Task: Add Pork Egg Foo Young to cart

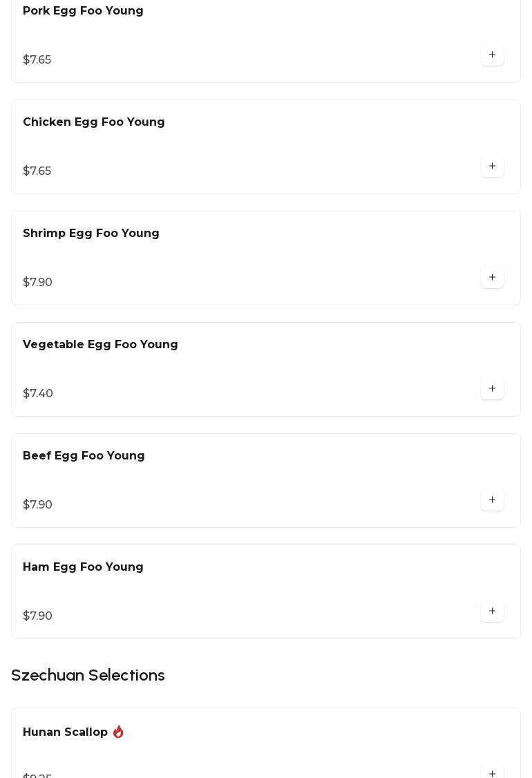Action: pyautogui.click(x=492, y=55)
